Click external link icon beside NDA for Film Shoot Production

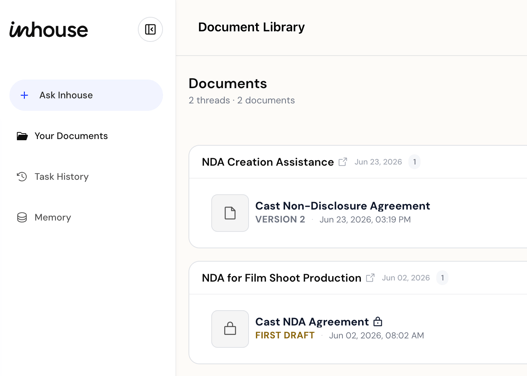[370, 278]
